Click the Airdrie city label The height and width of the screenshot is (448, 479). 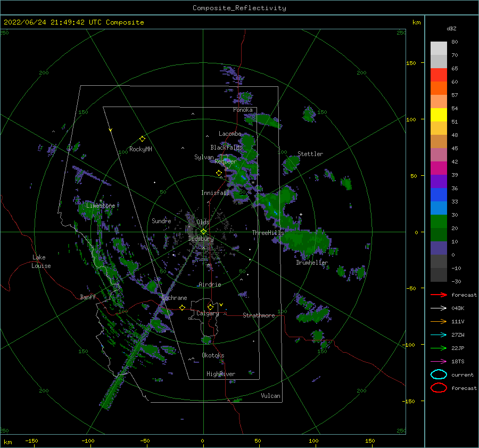[210, 284]
